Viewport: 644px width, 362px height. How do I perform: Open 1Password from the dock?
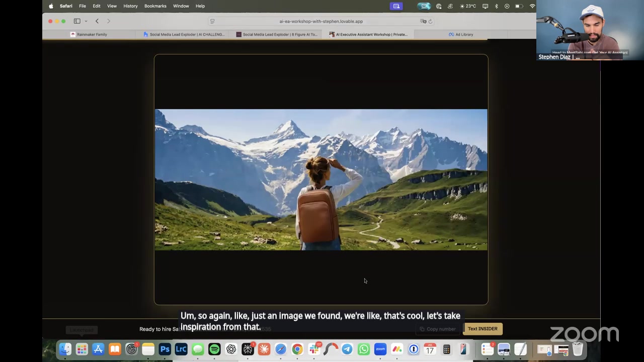pos(414,349)
